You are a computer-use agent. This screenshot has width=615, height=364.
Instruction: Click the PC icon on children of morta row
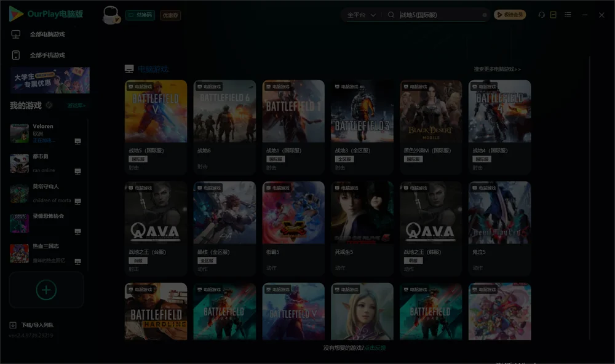[77, 201]
